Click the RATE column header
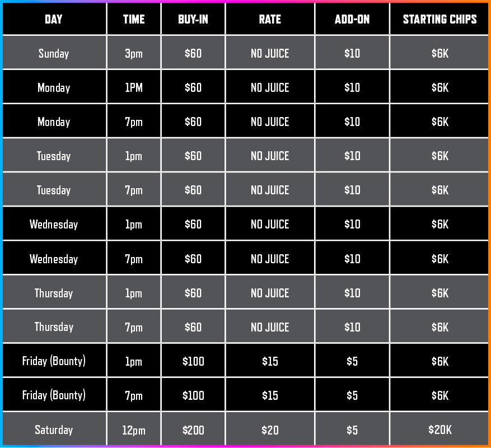Screen dimensions: 491x448 pyautogui.click(x=270, y=19)
